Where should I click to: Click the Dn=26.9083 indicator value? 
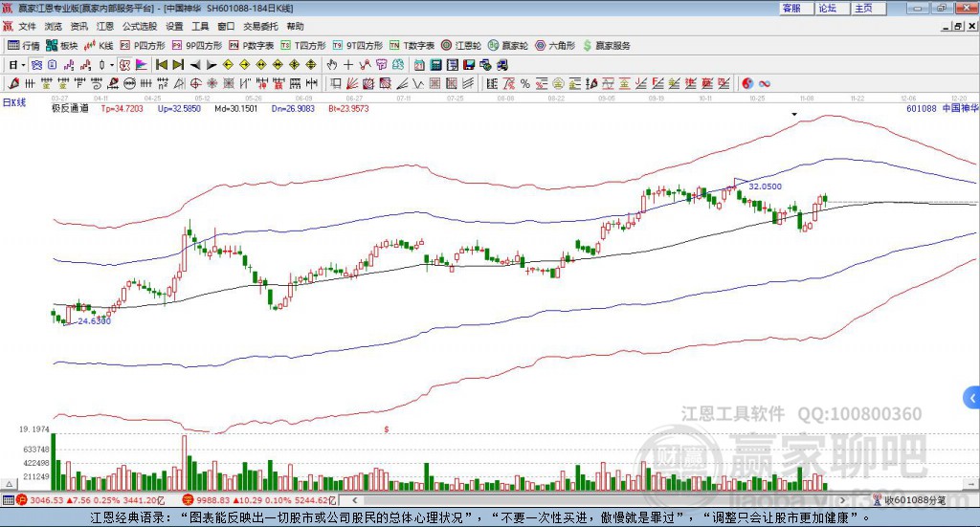click(x=293, y=109)
